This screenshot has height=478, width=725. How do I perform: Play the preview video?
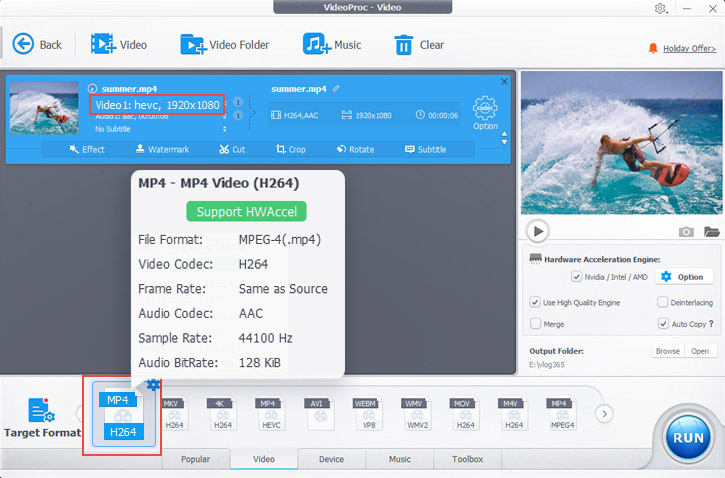point(538,231)
